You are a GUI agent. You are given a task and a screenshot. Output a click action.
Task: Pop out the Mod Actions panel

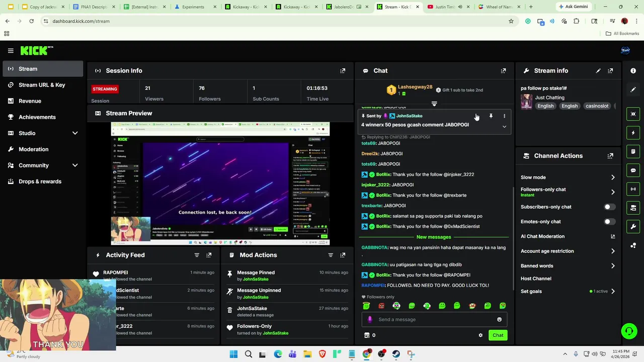click(343, 255)
